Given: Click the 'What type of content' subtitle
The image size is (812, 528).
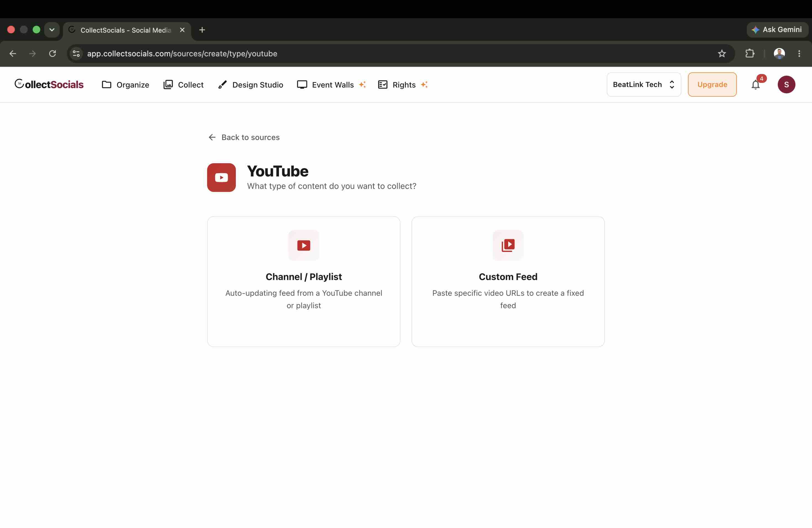Looking at the screenshot, I should pyautogui.click(x=332, y=186).
